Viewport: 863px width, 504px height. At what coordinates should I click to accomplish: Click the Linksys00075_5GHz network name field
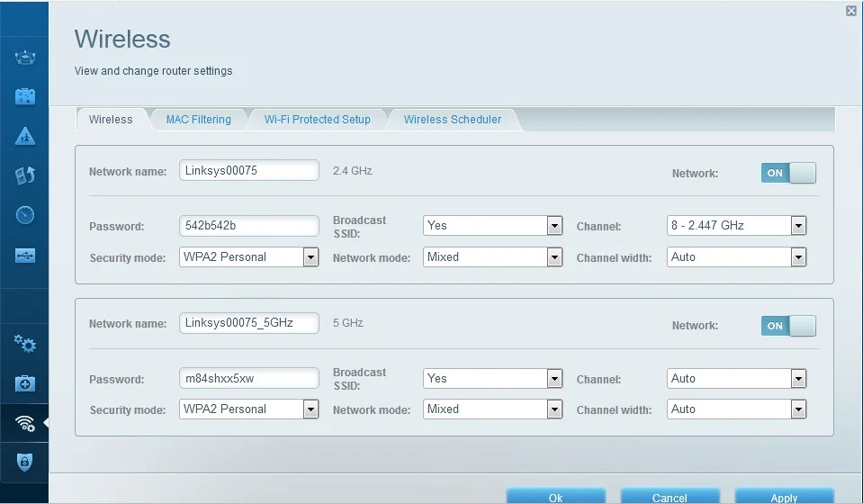point(248,323)
